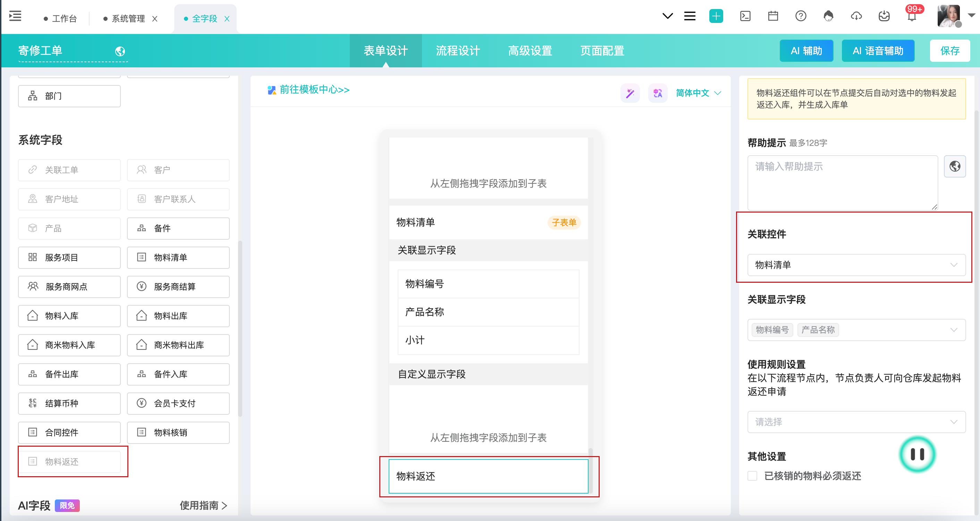Open the 简体中文 language dropdown
Viewport: 980px width, 521px height.
[x=699, y=93]
